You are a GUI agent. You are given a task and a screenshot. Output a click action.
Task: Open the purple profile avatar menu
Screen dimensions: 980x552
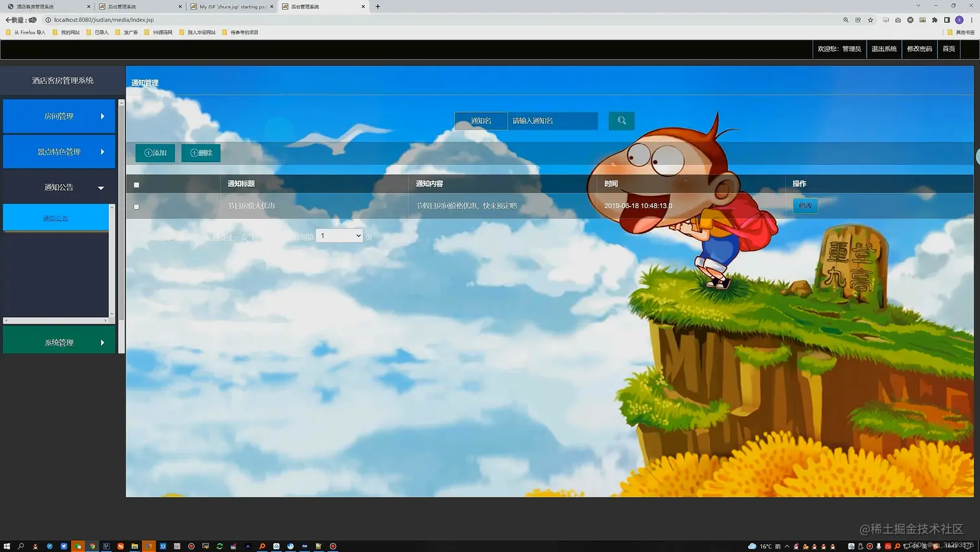tap(959, 20)
